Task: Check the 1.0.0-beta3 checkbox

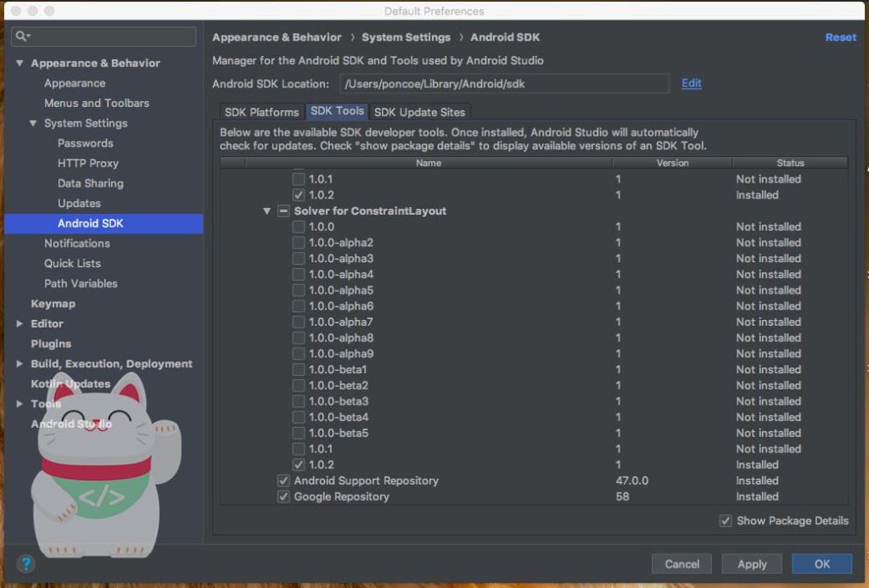Action: pos(298,401)
